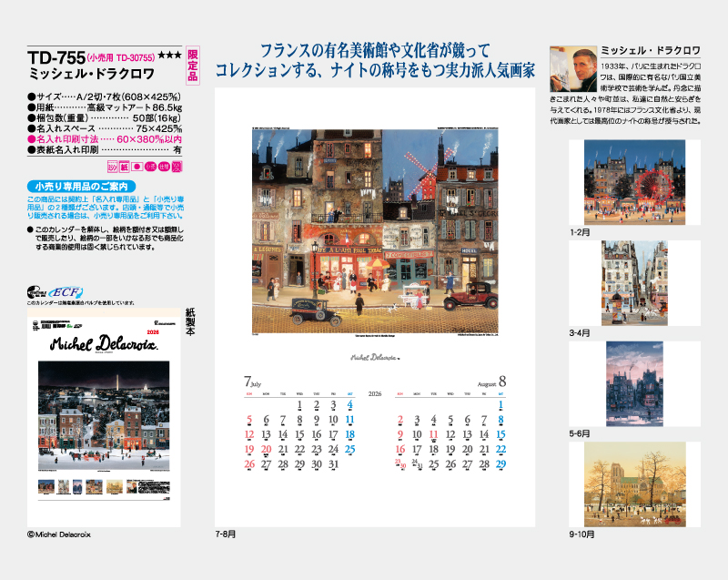The image size is (728, 580).
Task: Click the three-star rating marks
Action: [170, 56]
